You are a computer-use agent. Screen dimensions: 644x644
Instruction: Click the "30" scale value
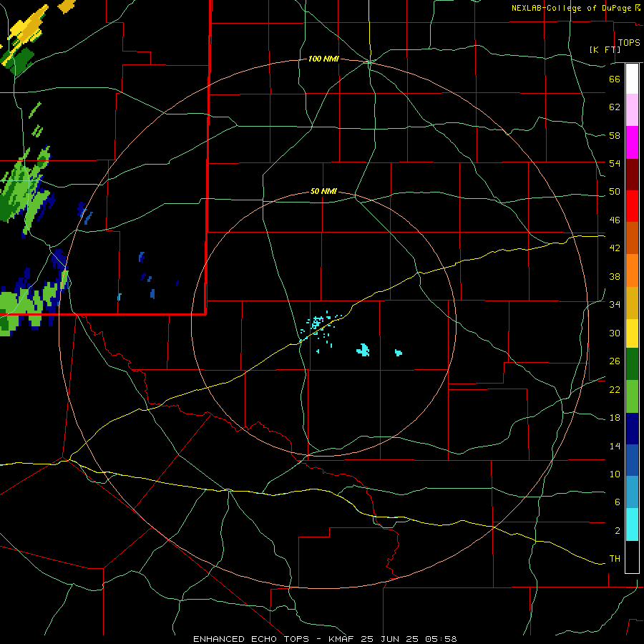click(615, 333)
